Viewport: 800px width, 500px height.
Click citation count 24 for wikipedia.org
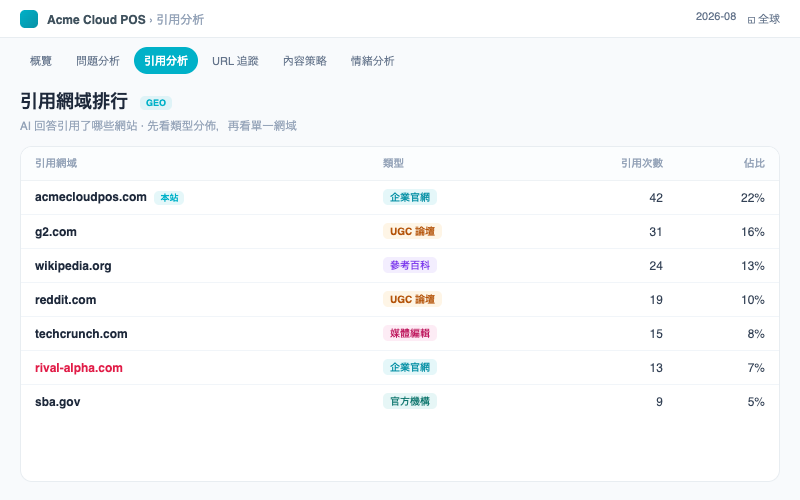point(656,266)
